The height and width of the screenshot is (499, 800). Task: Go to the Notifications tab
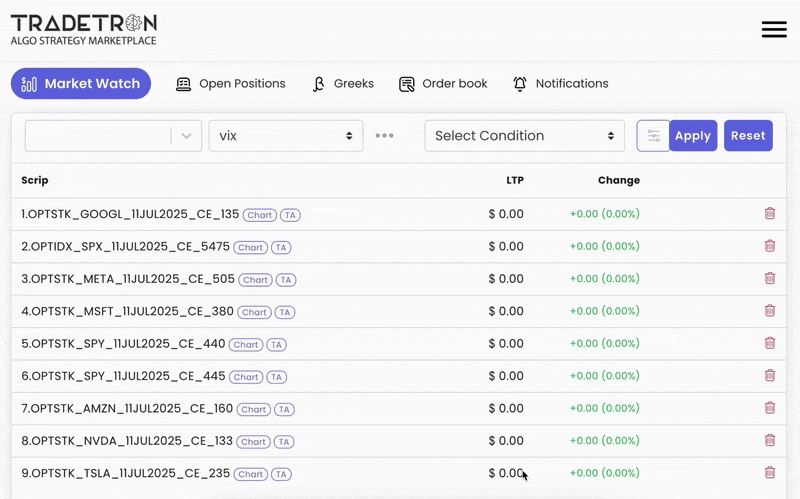(x=561, y=84)
